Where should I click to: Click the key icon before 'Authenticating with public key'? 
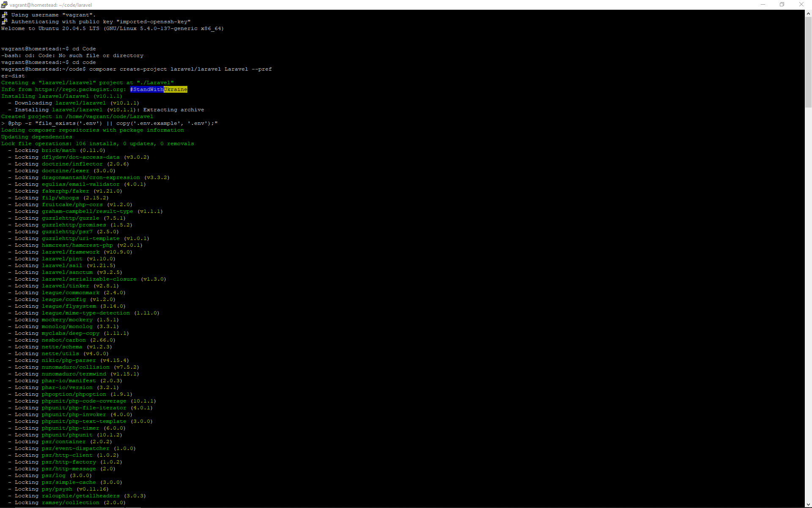[x=4, y=21]
